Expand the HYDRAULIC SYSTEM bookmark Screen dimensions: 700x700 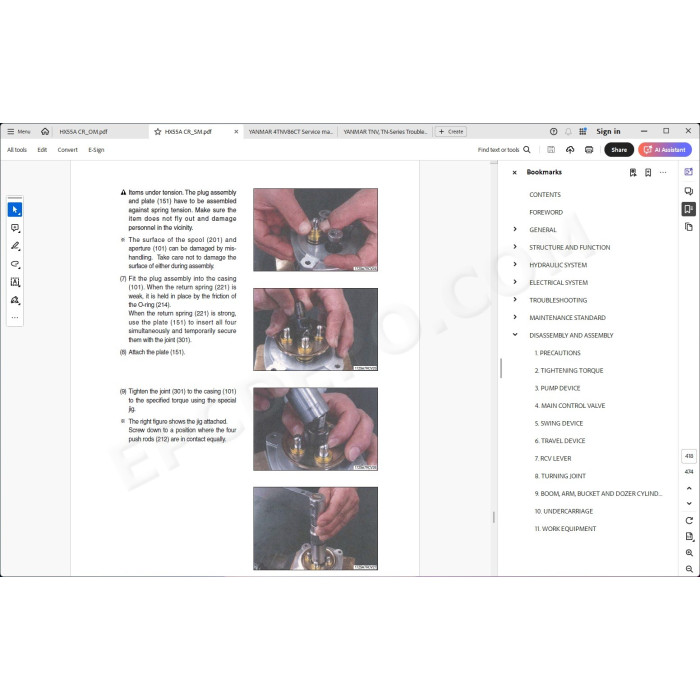[x=515, y=265]
